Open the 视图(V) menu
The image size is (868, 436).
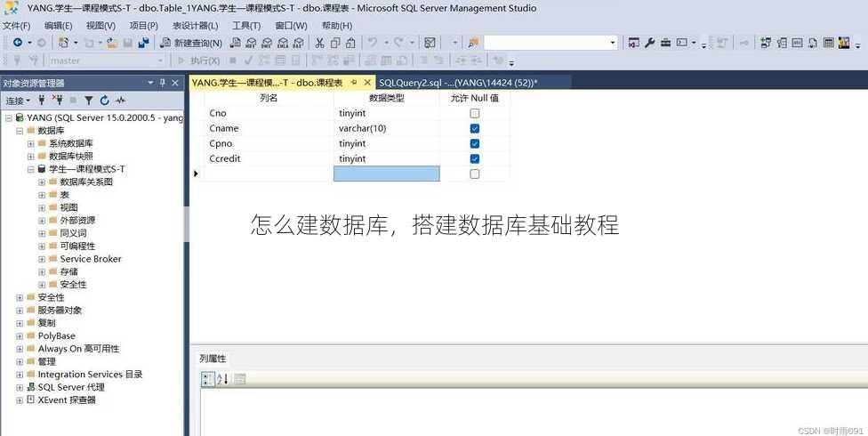[100, 26]
